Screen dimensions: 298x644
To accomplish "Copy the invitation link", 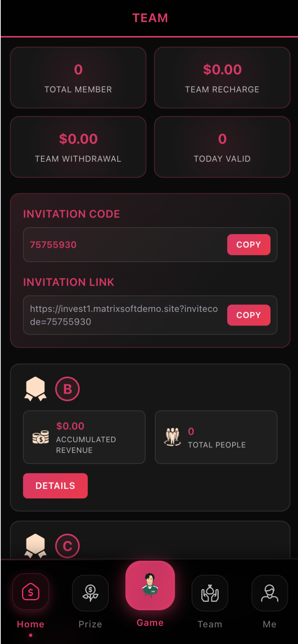I will click(248, 315).
